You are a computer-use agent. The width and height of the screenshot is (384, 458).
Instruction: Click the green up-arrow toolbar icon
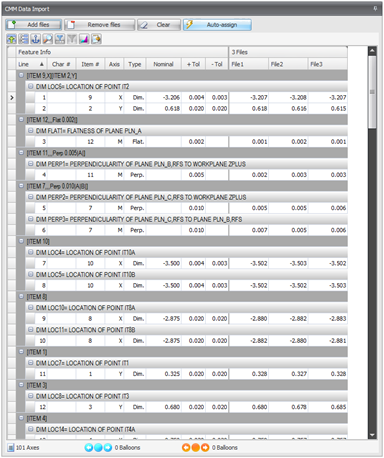[12, 39]
